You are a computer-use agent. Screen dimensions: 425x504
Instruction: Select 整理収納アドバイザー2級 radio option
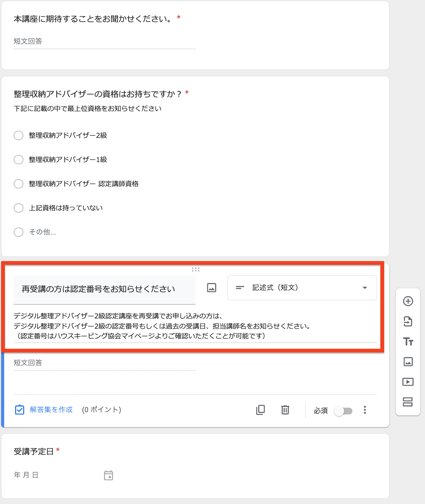(19, 135)
